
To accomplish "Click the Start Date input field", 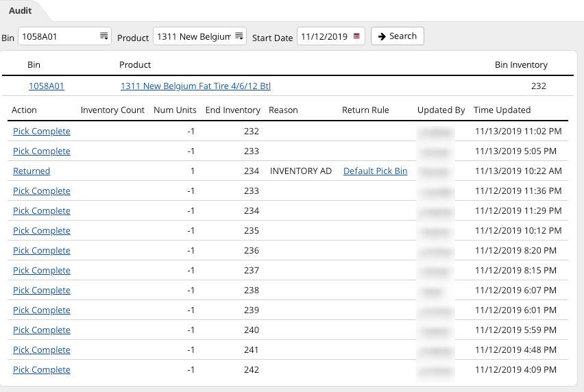I will (x=324, y=36).
